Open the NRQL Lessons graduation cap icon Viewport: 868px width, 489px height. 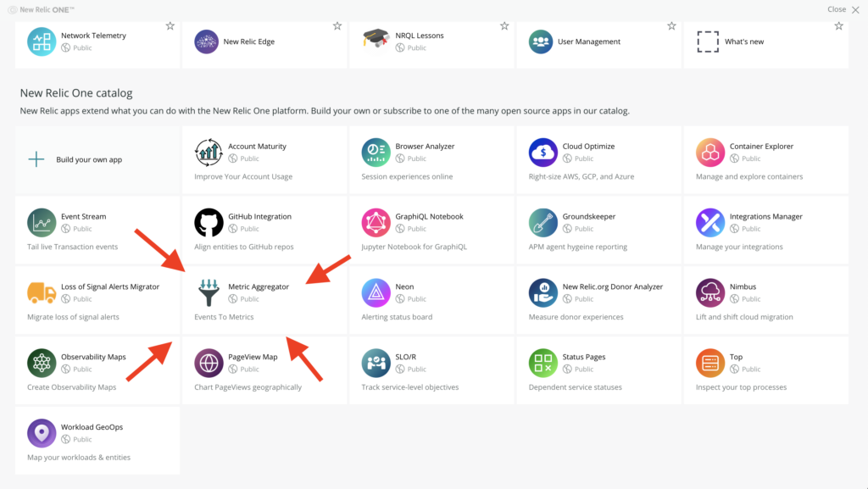[x=376, y=39]
